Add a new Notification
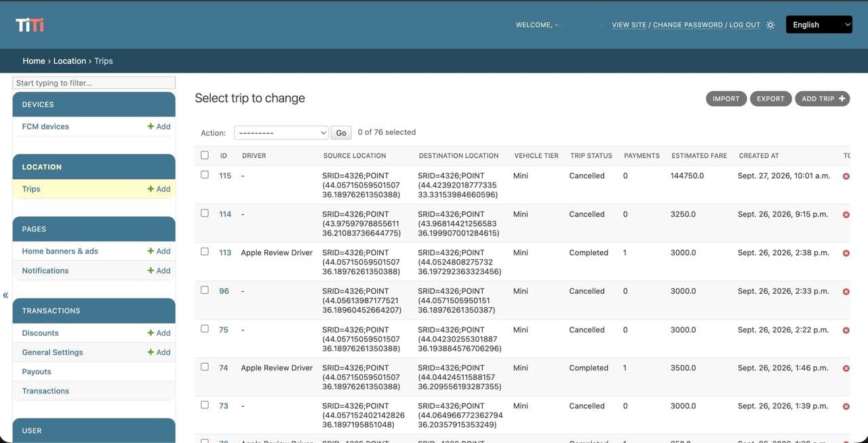The height and width of the screenshot is (443, 868). 159,271
